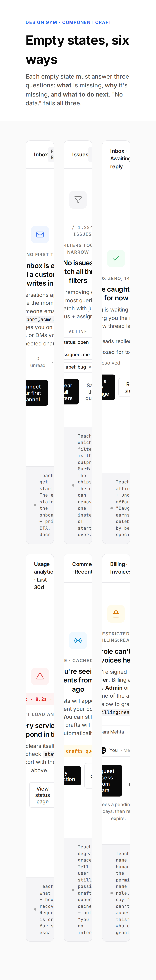Click the 'Connect your first channel' button

click(x=37, y=393)
